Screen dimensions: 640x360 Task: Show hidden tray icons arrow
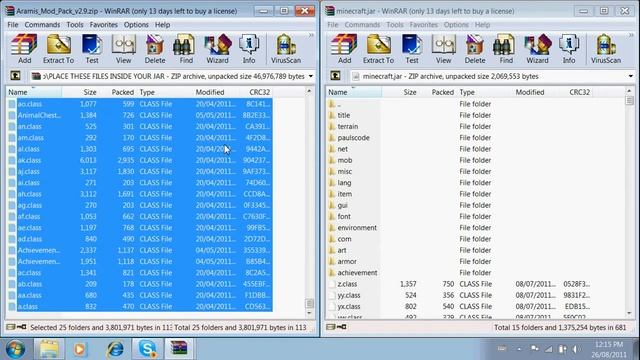point(519,349)
